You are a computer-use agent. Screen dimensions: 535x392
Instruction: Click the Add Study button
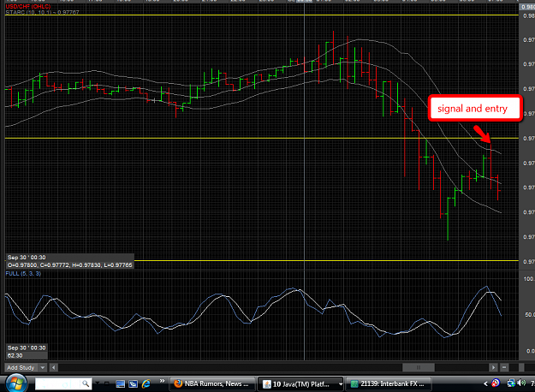[21, 367]
